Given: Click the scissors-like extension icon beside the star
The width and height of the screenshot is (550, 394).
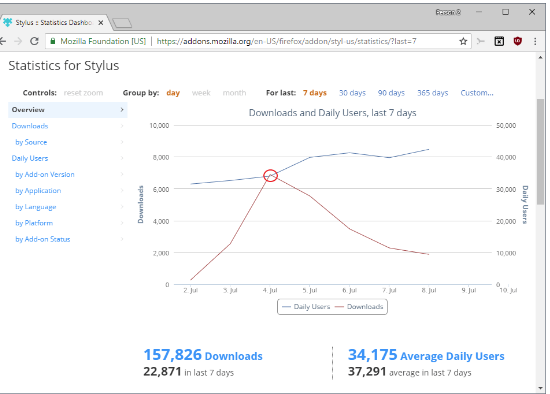Looking at the screenshot, I should (481, 41).
